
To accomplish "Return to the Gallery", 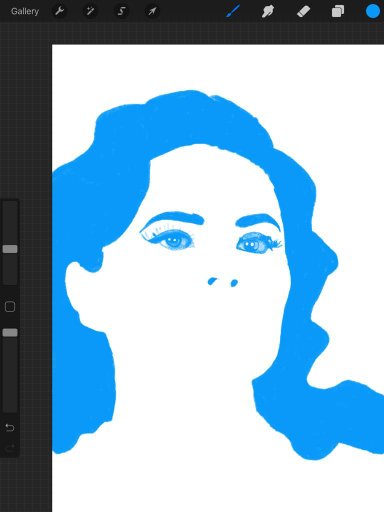I will 25,12.
